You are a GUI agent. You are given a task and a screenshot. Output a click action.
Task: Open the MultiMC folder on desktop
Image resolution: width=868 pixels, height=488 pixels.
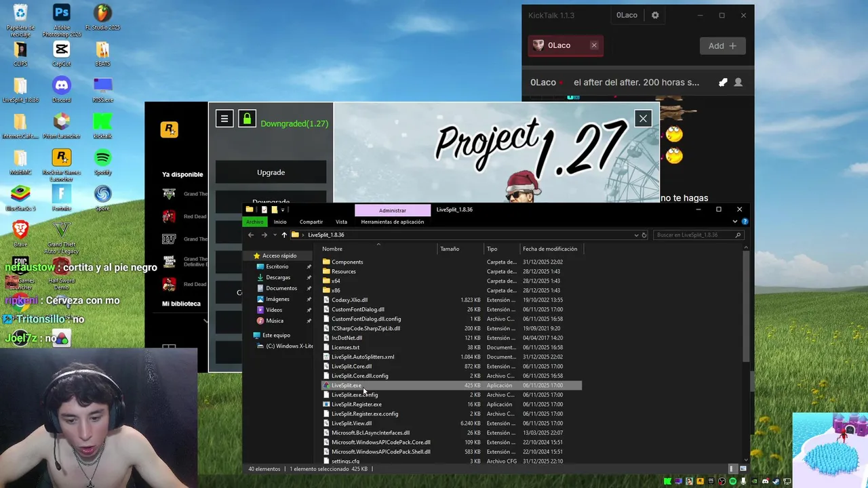pyautogui.click(x=20, y=163)
